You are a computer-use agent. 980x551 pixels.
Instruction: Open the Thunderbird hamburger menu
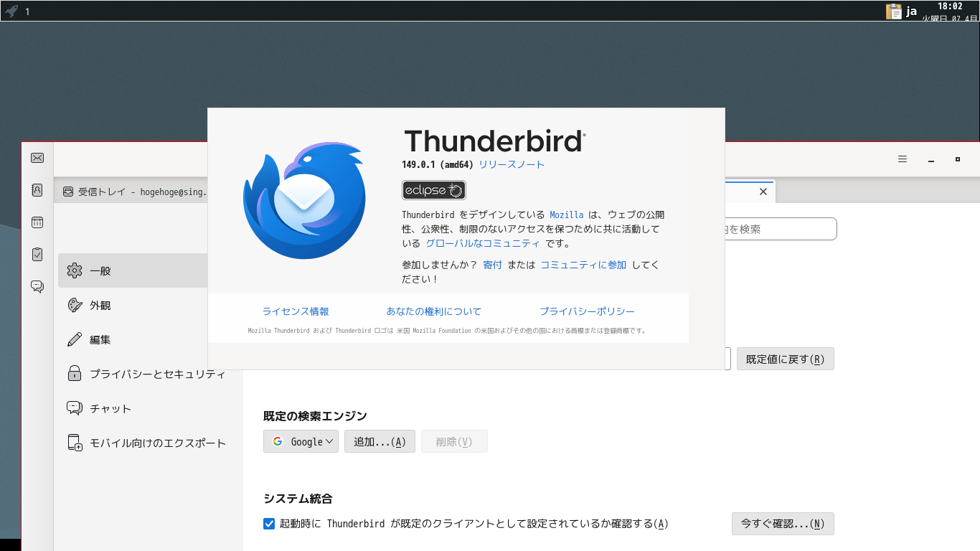pos(903,159)
